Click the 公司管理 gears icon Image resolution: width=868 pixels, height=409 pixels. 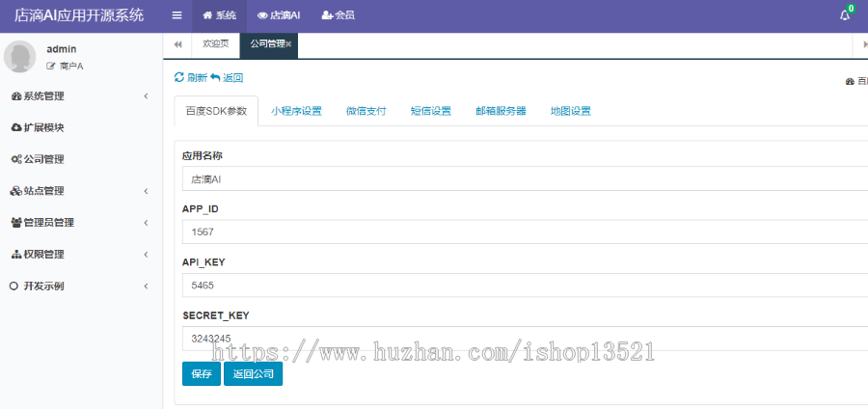coord(16,159)
